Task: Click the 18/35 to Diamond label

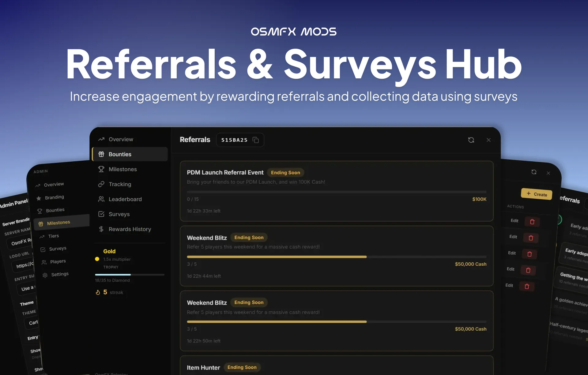Action: (x=112, y=280)
